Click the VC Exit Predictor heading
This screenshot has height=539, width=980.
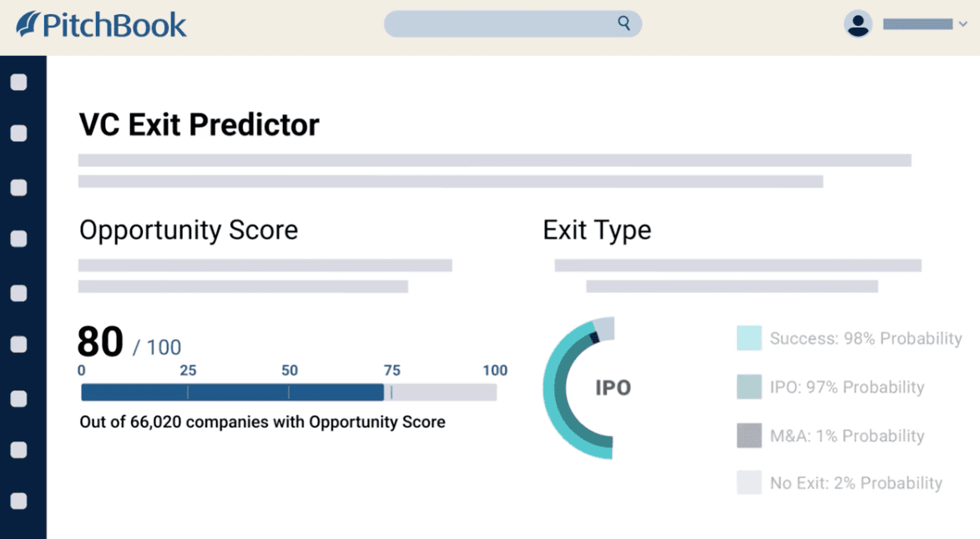199,124
